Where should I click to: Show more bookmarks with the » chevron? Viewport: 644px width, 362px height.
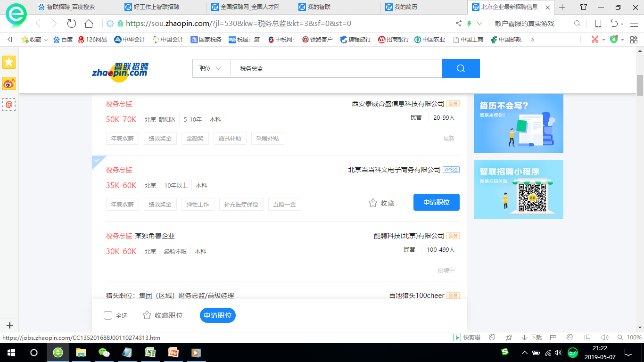(x=532, y=40)
